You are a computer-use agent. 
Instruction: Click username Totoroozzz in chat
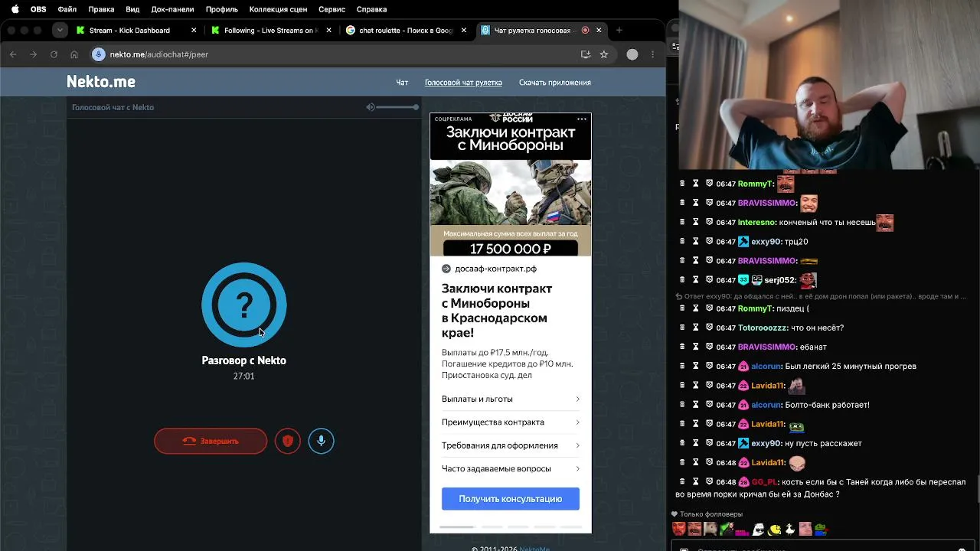pyautogui.click(x=763, y=328)
